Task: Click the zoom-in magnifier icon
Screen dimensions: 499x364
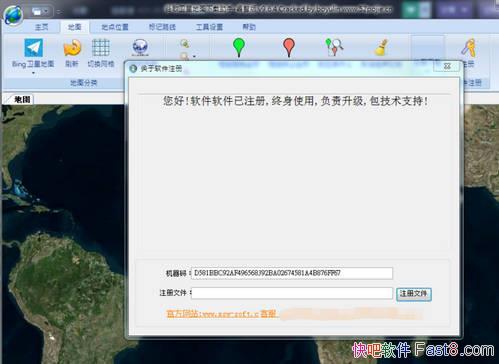Action: coord(185,43)
